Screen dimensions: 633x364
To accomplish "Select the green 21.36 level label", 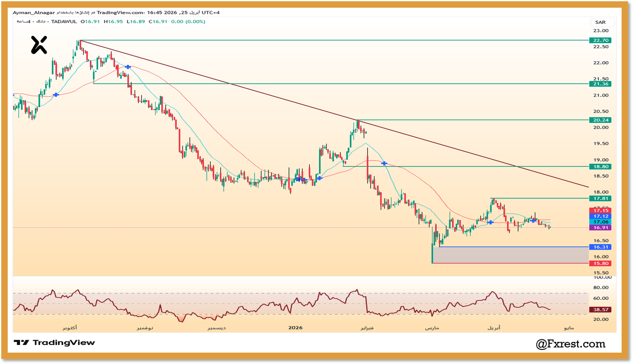I will (x=600, y=84).
